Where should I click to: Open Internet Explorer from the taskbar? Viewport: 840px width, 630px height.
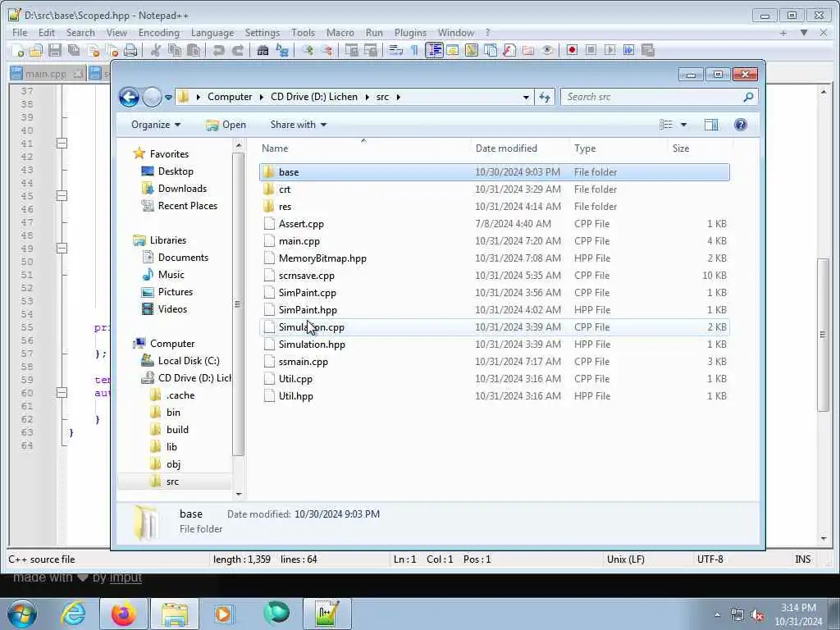[73, 614]
